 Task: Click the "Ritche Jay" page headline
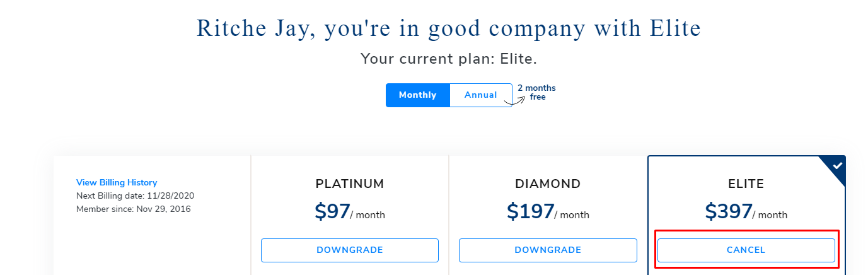tap(449, 29)
